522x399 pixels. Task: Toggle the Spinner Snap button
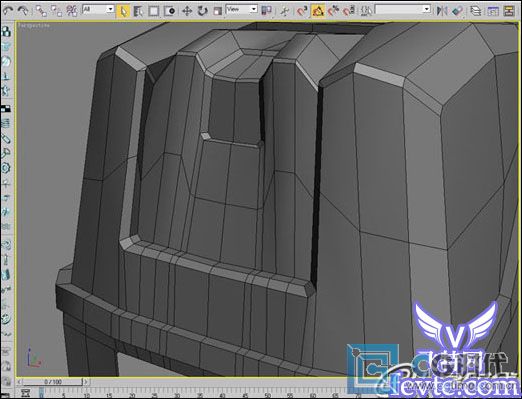(x=349, y=11)
